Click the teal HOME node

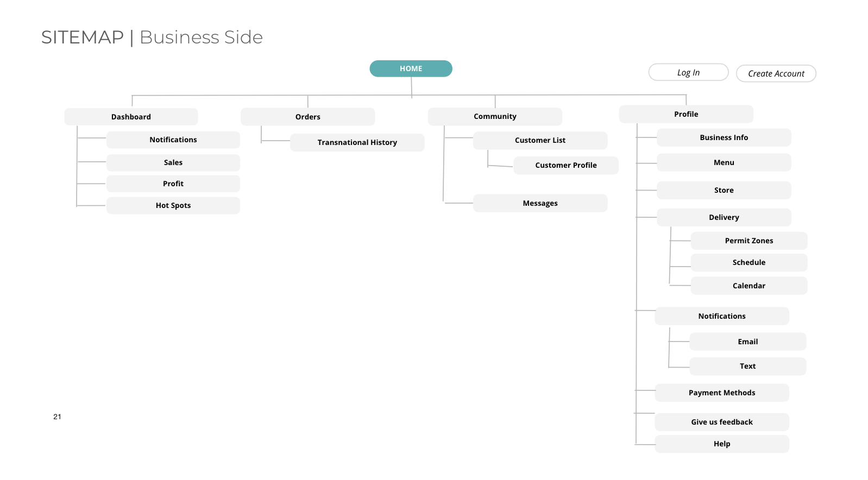(411, 68)
